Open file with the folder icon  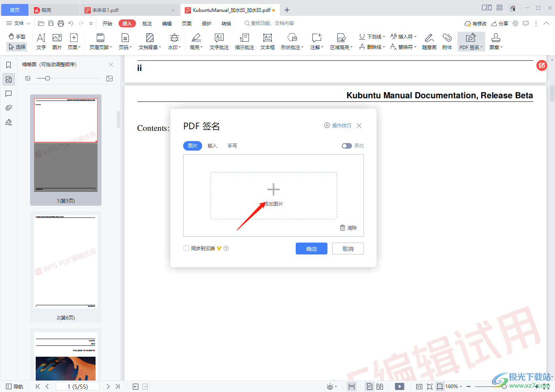(x=41, y=23)
